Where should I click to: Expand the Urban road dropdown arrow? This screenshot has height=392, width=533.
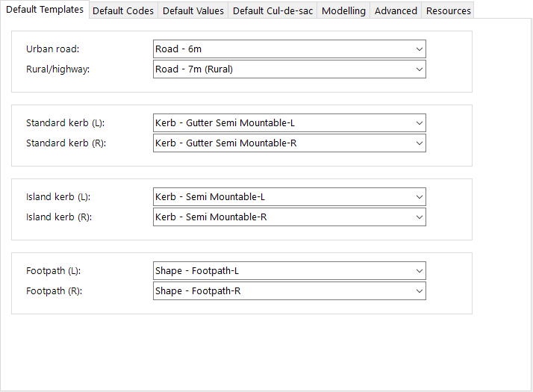tap(419, 49)
